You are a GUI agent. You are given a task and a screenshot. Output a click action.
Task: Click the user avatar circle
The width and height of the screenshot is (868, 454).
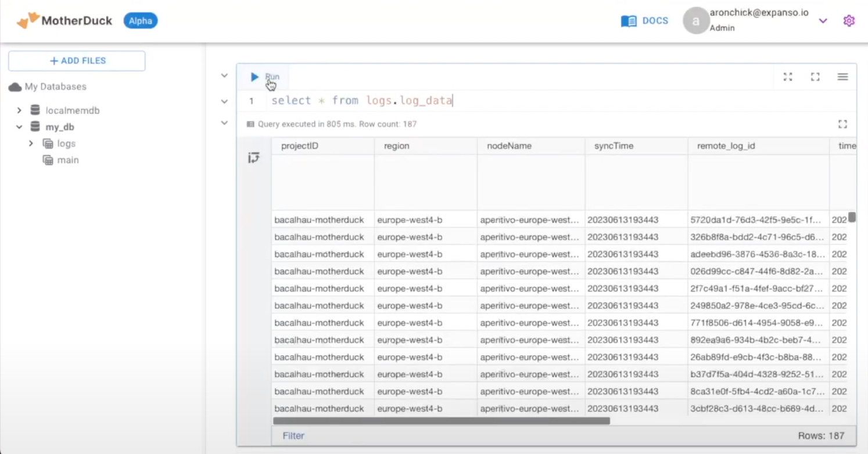click(x=695, y=21)
